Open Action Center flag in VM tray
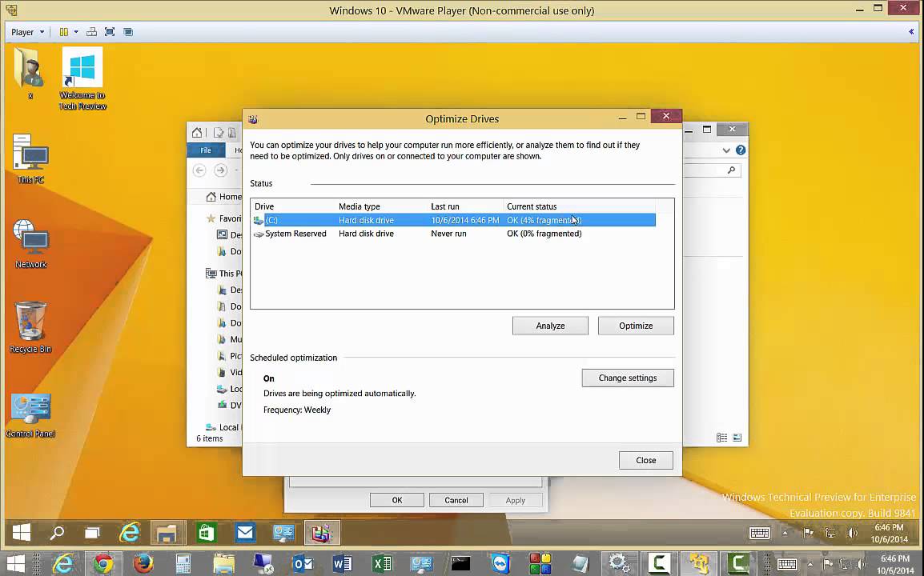The height and width of the screenshot is (576, 924). coord(809,533)
